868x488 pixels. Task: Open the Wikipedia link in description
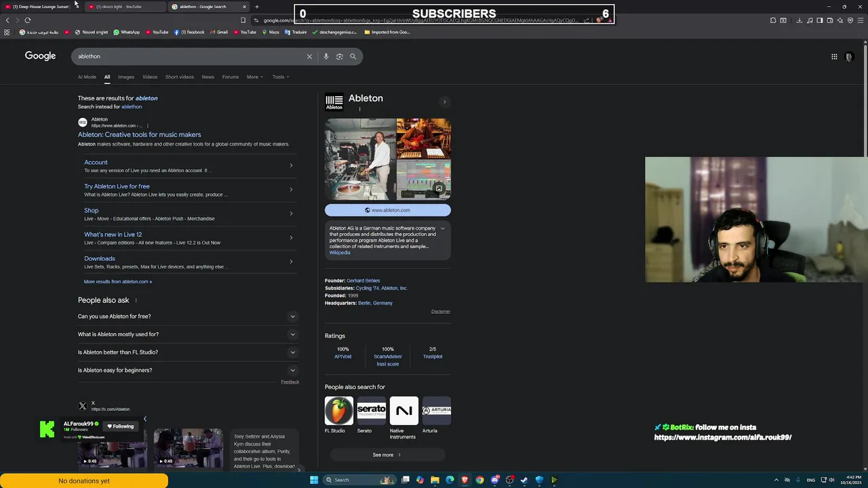340,253
